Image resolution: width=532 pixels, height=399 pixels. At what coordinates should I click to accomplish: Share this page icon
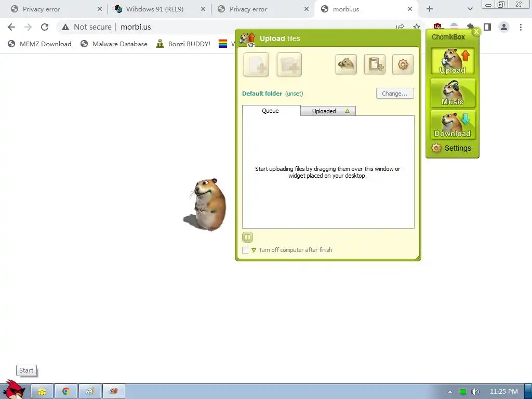(x=400, y=27)
